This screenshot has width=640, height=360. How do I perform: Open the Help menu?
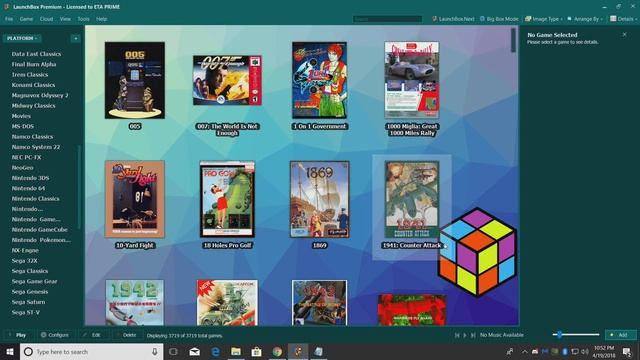pyautogui.click(x=101, y=19)
